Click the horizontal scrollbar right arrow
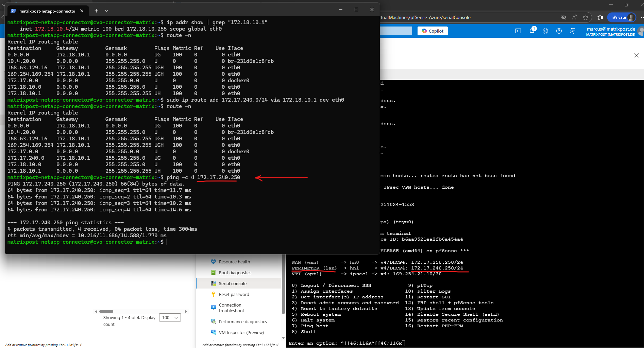The height and width of the screenshot is (348, 644). (186, 311)
